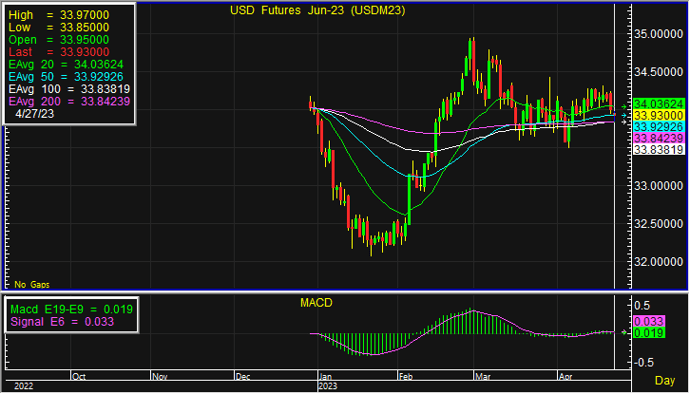Click the EAvg 100 = 33.83819 legend line
Screen dimensions: 690x394
(x=69, y=89)
